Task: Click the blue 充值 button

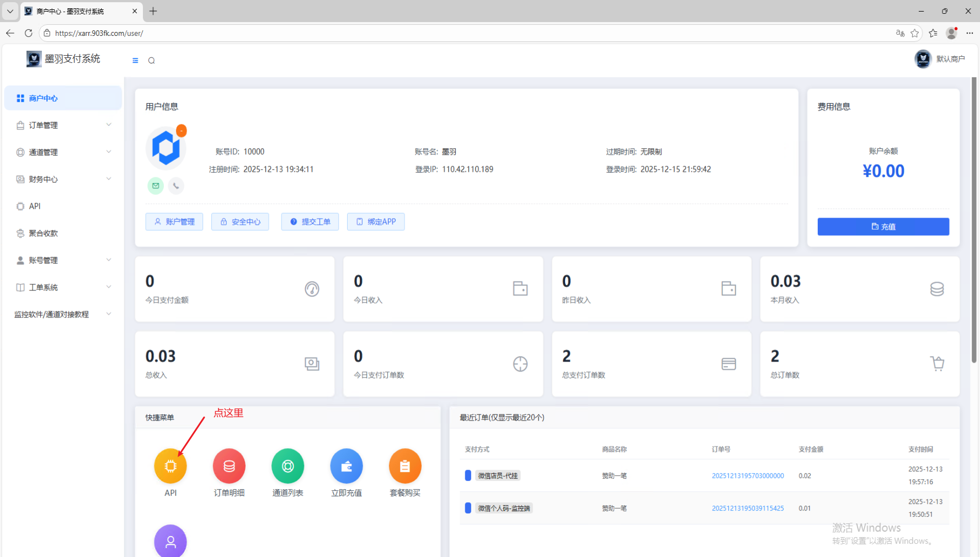Action: 883,226
